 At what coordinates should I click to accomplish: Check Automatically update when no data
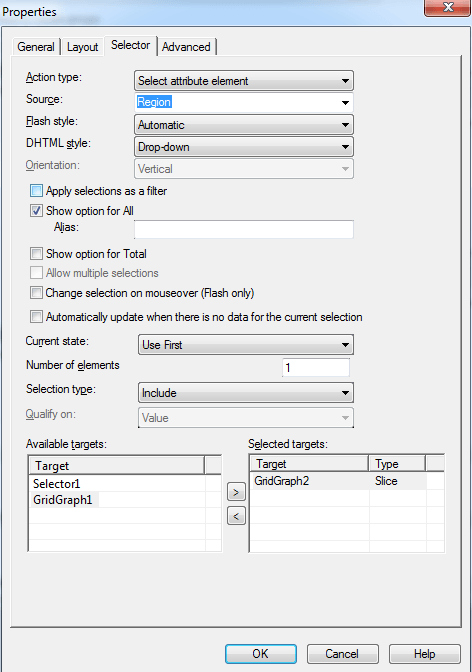(x=36, y=317)
